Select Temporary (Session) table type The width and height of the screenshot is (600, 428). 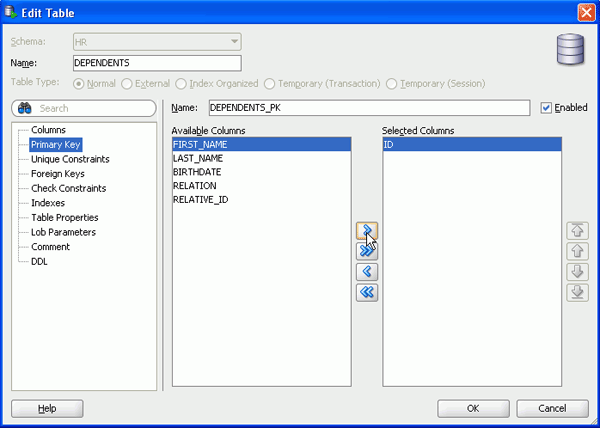coord(391,84)
